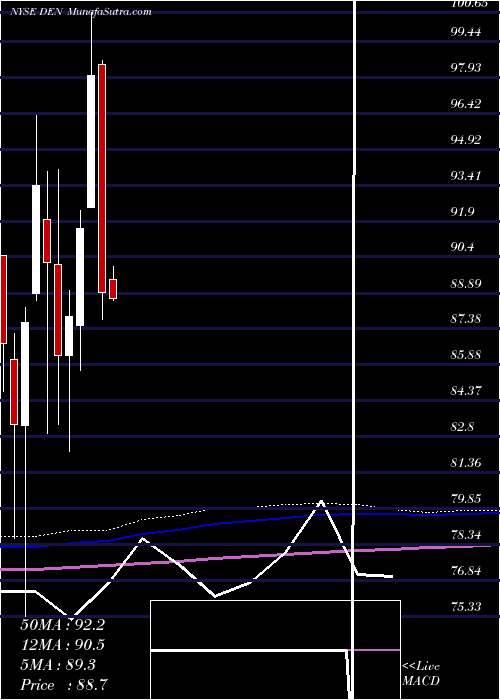Click the 76.84 price axis label
The height and width of the screenshot is (700, 500).
tap(467, 571)
